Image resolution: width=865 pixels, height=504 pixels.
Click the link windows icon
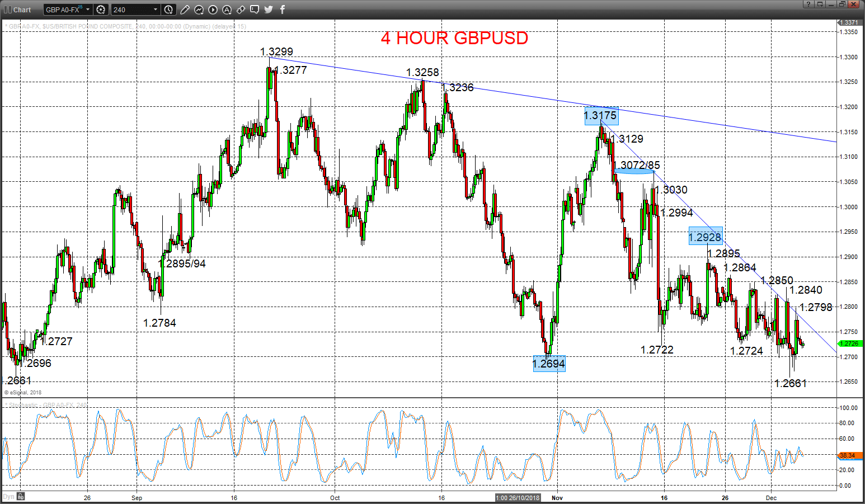pos(241,10)
